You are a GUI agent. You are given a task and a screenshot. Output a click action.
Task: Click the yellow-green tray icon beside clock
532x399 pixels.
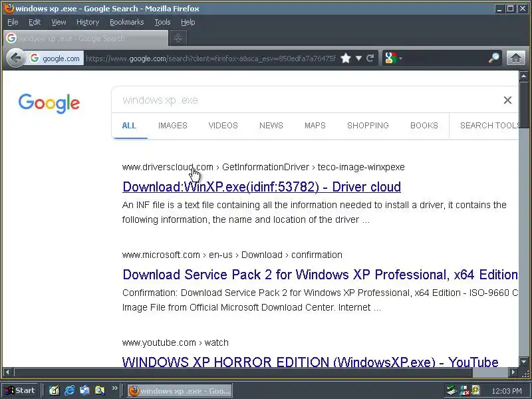[x=475, y=390]
